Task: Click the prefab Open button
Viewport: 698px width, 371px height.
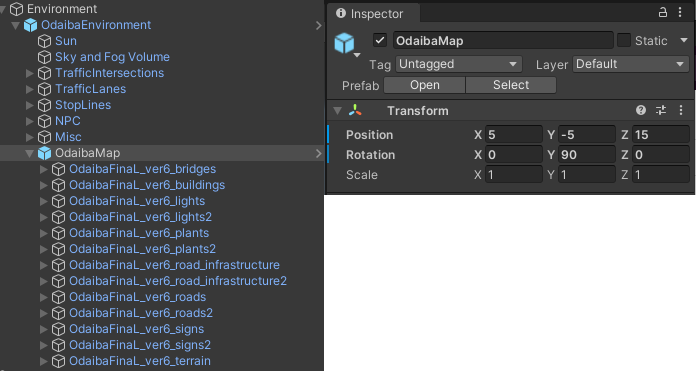Action: pyautogui.click(x=425, y=85)
